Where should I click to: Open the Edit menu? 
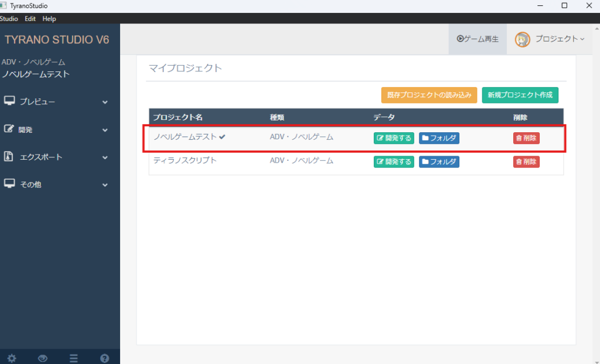point(30,19)
